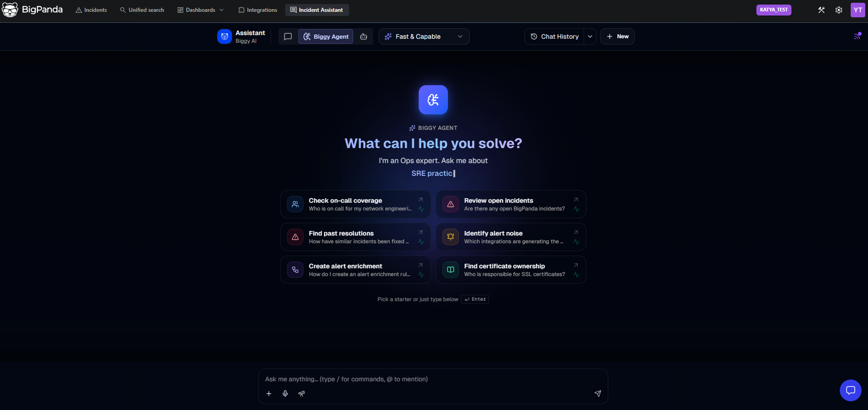The height and width of the screenshot is (410, 868).
Task: Activate the microphone voice input
Action: coord(285,394)
